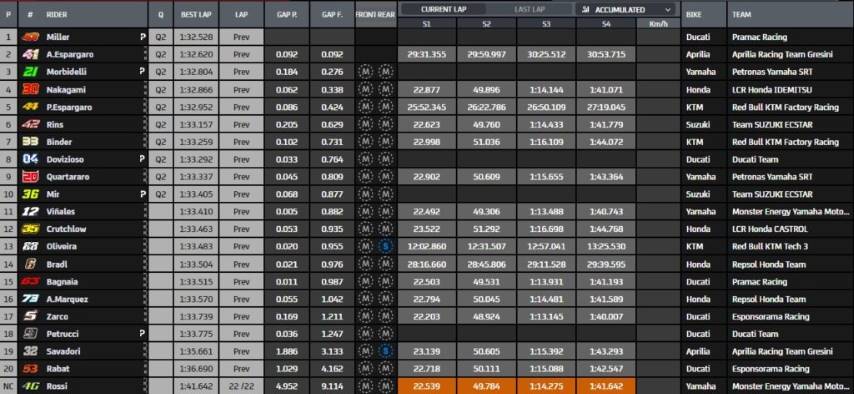Click Rabat's best lap 1:36.690
Image resolution: width=854 pixels, height=394 pixels.
coord(197,368)
